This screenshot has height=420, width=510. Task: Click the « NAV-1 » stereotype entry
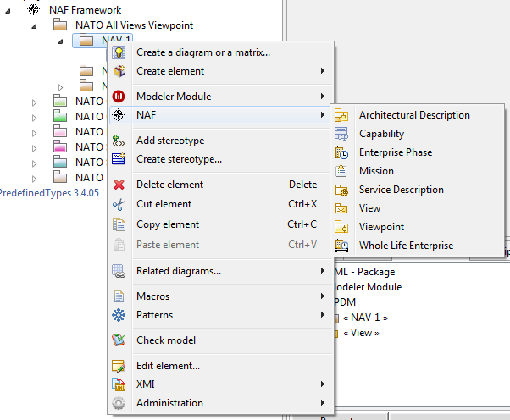tap(366, 318)
